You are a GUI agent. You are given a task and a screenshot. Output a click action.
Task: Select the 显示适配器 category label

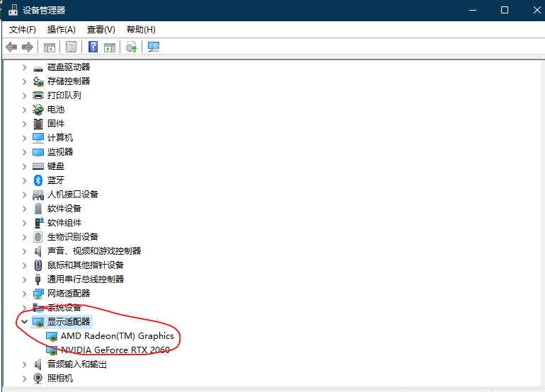point(69,322)
